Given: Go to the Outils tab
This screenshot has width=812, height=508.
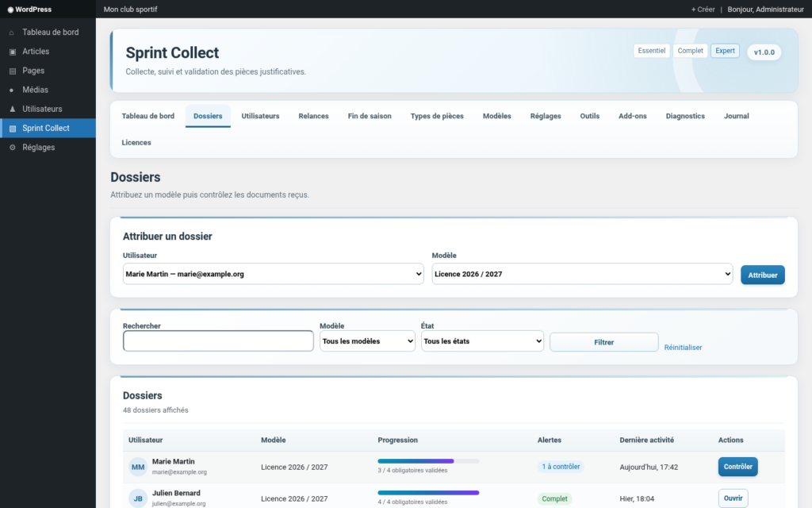Looking at the screenshot, I should [x=589, y=116].
